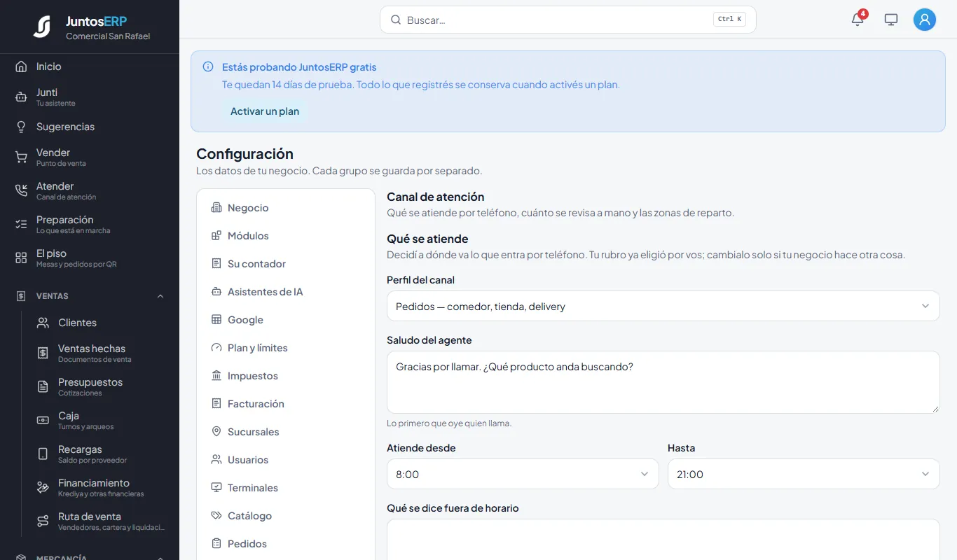Click the Buscar search field
Image resolution: width=957 pixels, height=560 pixels.
coord(567,20)
